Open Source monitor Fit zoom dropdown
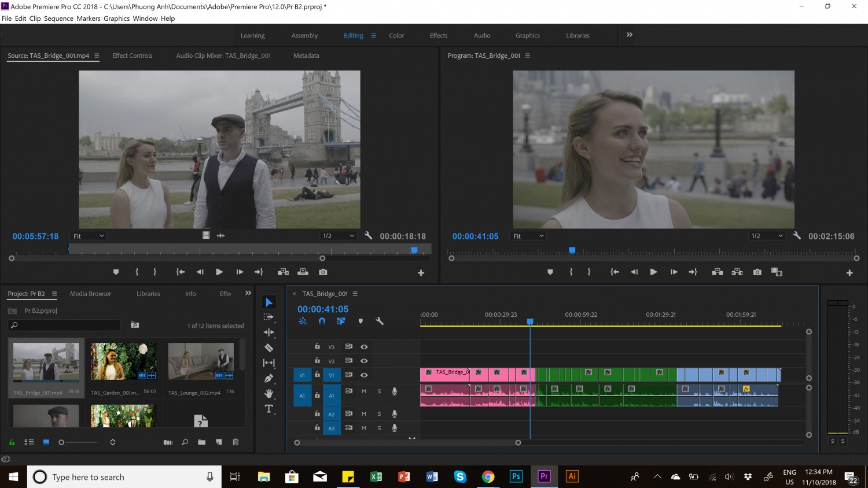 (x=88, y=236)
